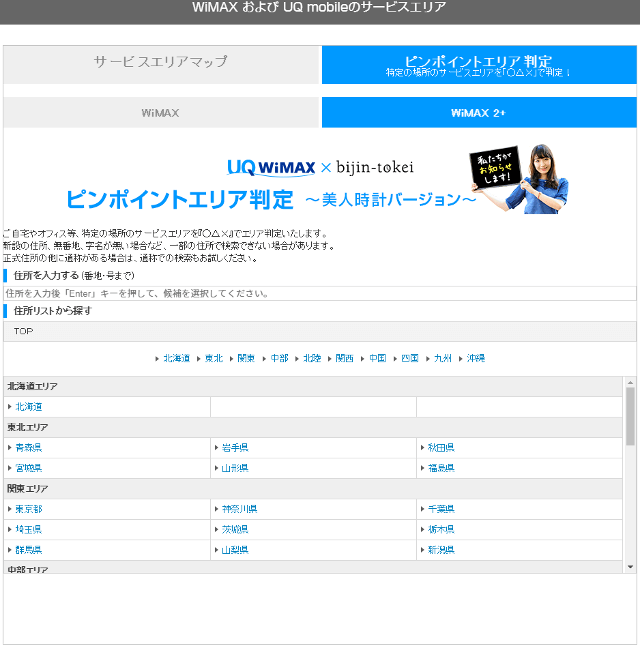Screen dimensions: 640x646
Task: Click the address input field
Action: (320, 293)
